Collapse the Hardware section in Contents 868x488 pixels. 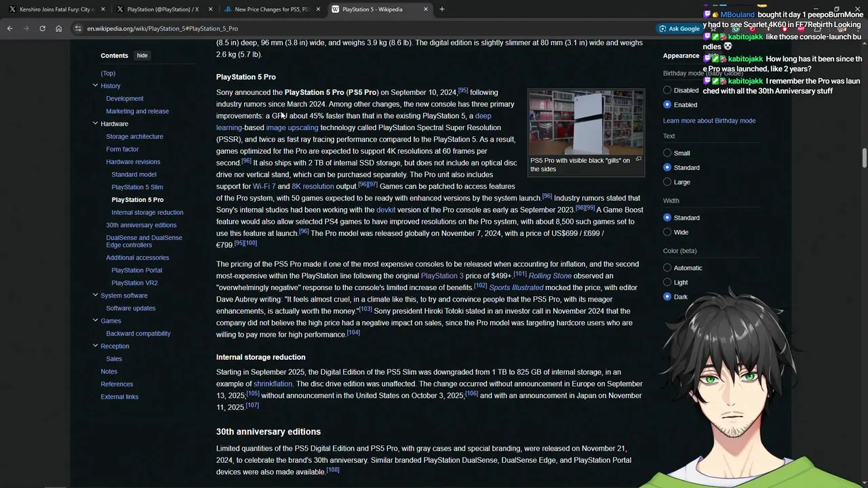tap(95, 123)
